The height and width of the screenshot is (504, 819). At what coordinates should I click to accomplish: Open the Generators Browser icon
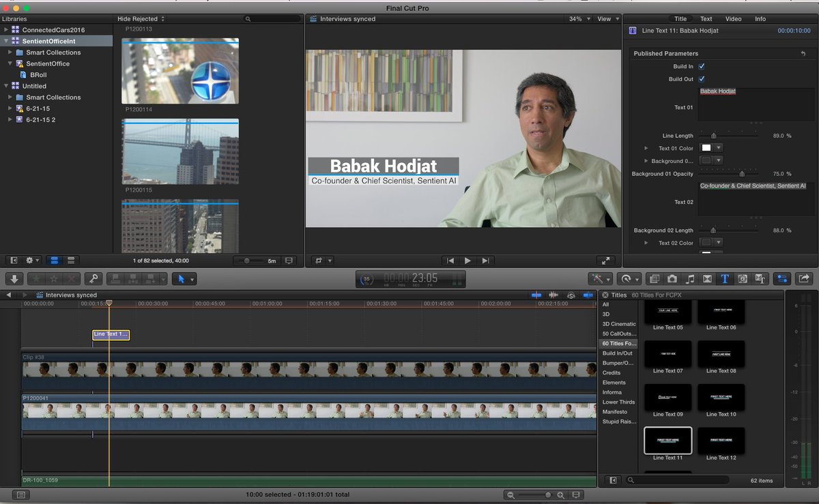click(x=743, y=279)
